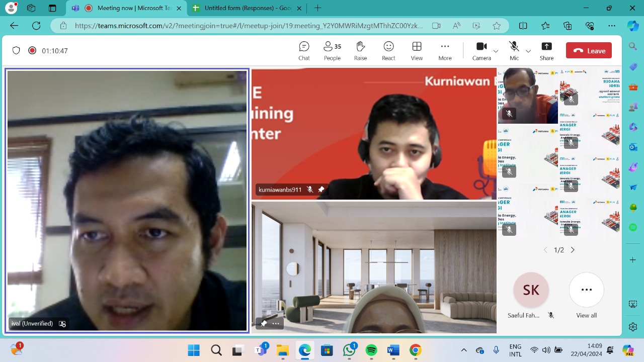Click pin icon on bottom video tile
The width and height of the screenshot is (644, 362).
tap(263, 323)
